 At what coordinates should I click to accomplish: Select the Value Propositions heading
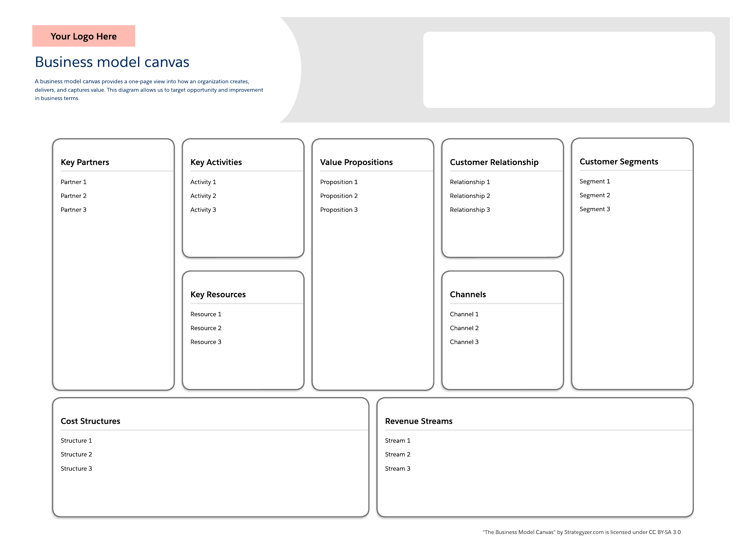(356, 162)
